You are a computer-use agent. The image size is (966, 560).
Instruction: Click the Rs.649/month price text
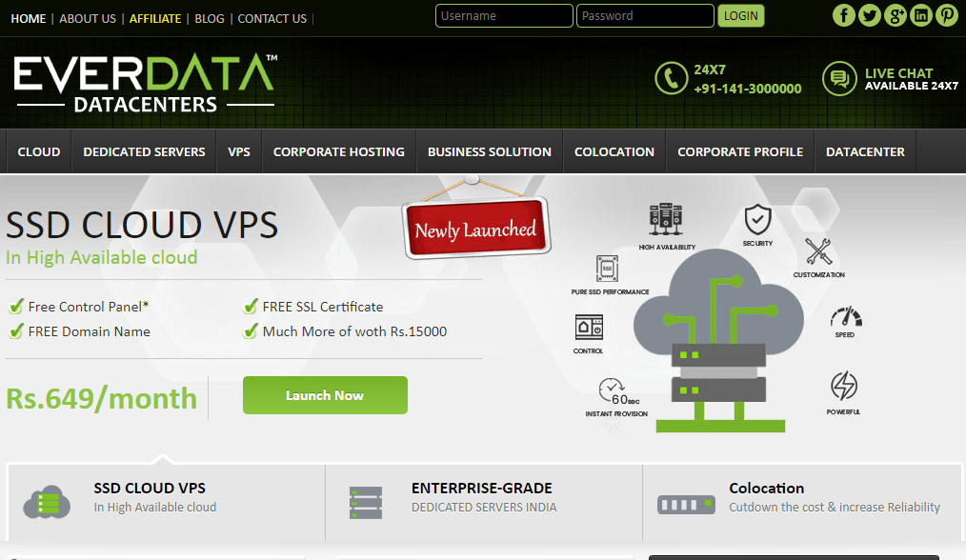102,399
